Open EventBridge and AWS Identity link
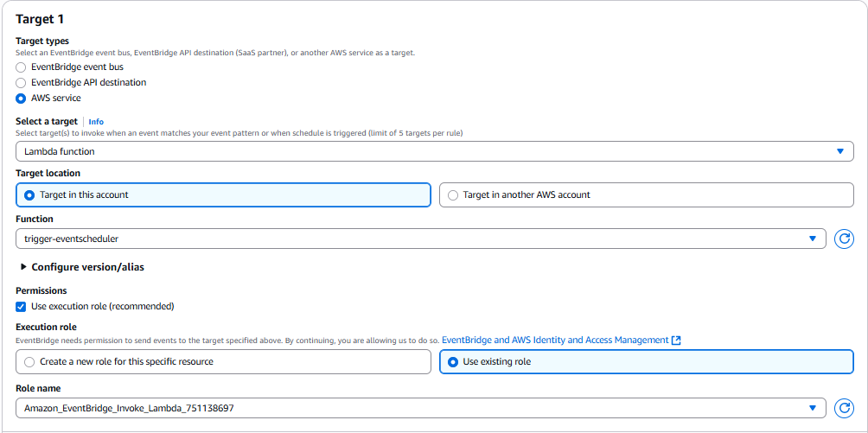 (x=554, y=341)
